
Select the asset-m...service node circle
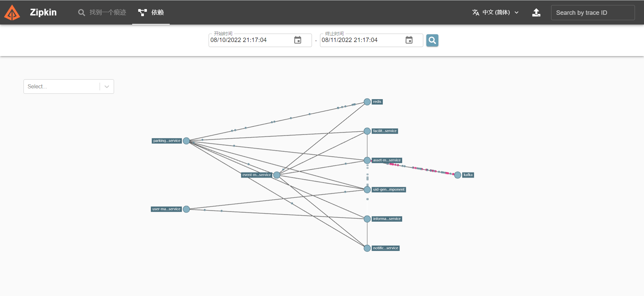click(367, 160)
